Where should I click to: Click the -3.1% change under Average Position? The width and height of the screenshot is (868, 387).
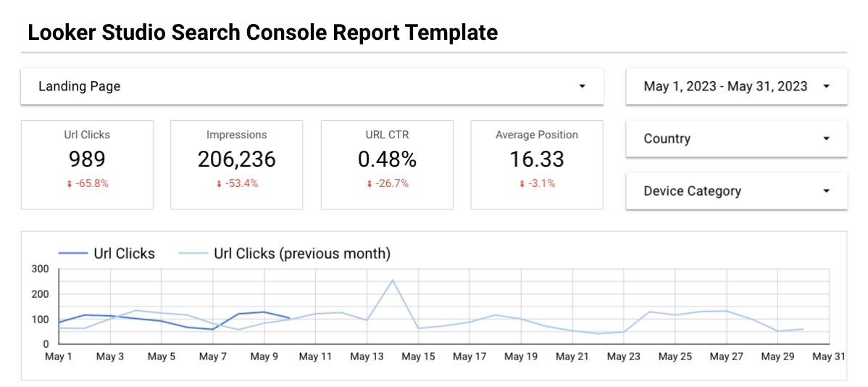[x=541, y=184]
